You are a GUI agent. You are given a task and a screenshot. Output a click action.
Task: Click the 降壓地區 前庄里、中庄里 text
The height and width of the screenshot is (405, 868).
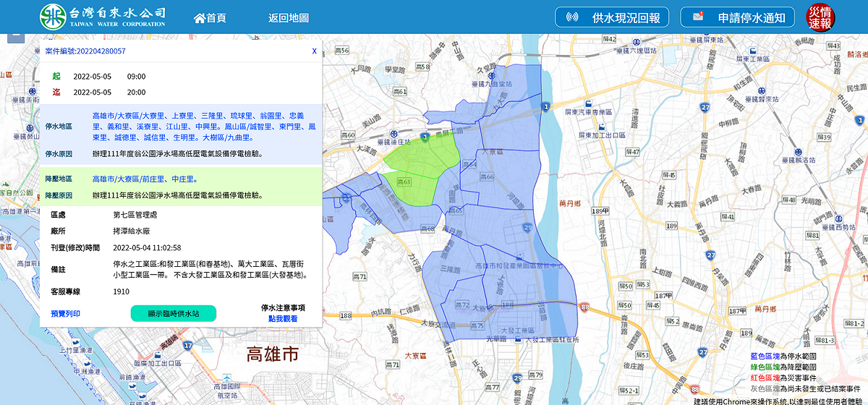click(x=145, y=179)
